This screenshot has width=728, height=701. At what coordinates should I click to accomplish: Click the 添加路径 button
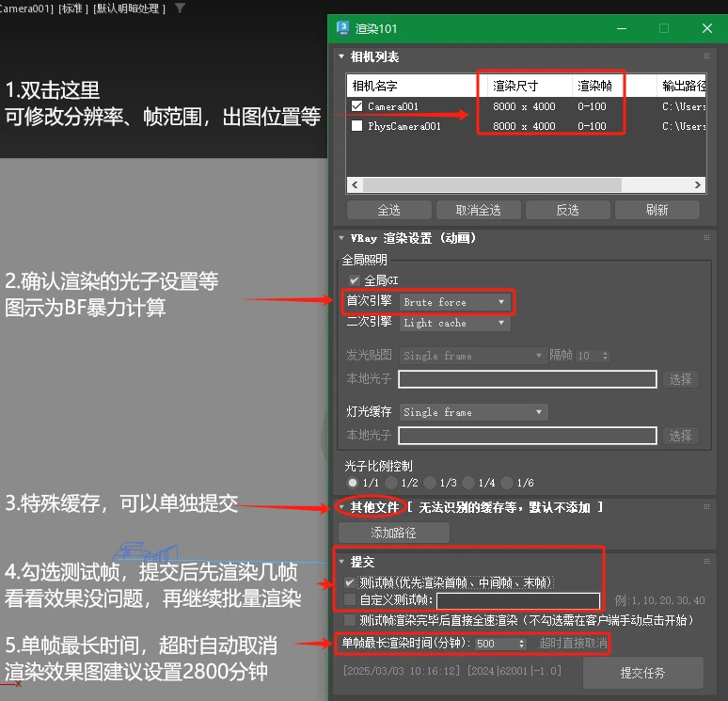[394, 533]
